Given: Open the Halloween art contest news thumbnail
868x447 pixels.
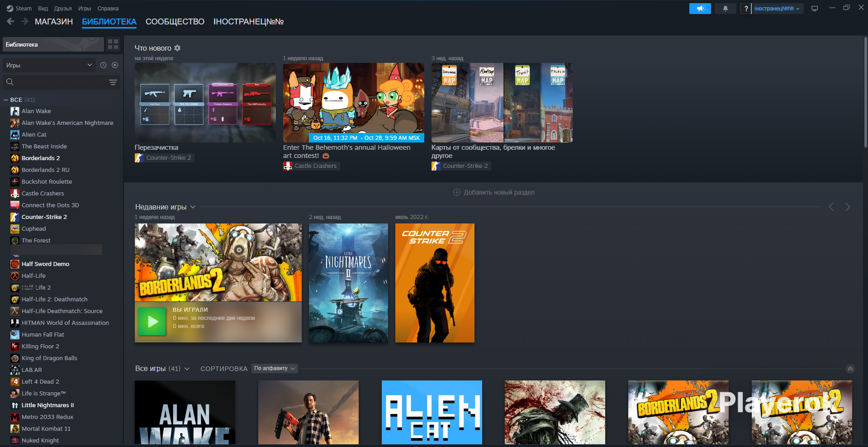Looking at the screenshot, I should (354, 103).
